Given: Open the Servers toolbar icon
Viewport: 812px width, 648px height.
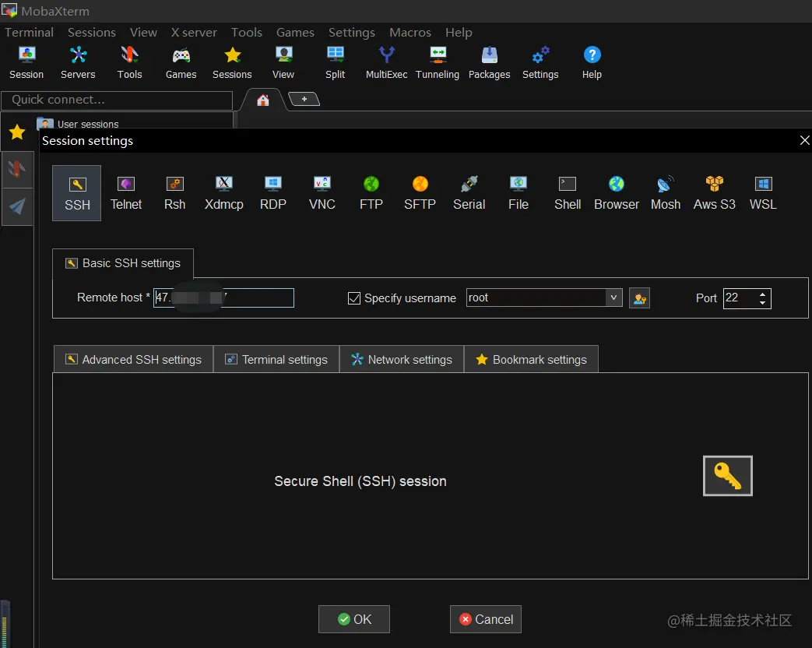Looking at the screenshot, I should pos(78,62).
